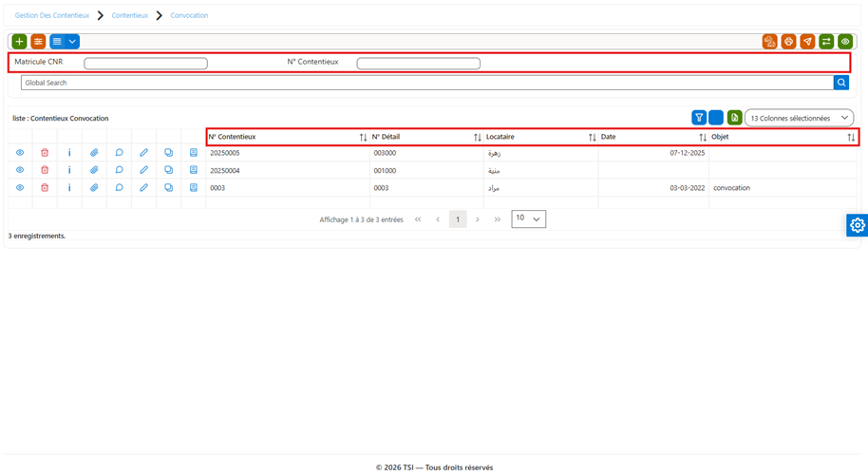868x476 pixels.
Task: View row 20250004 with eye icon
Action: tap(20, 170)
